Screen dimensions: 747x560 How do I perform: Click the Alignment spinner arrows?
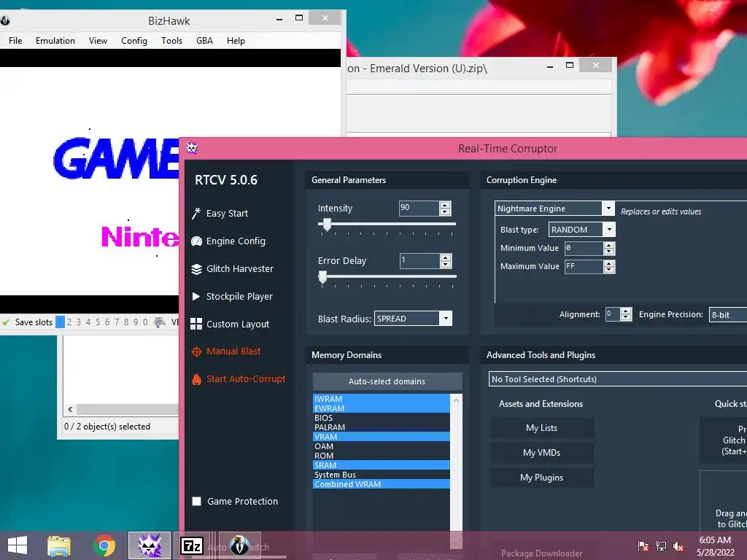pyautogui.click(x=626, y=314)
